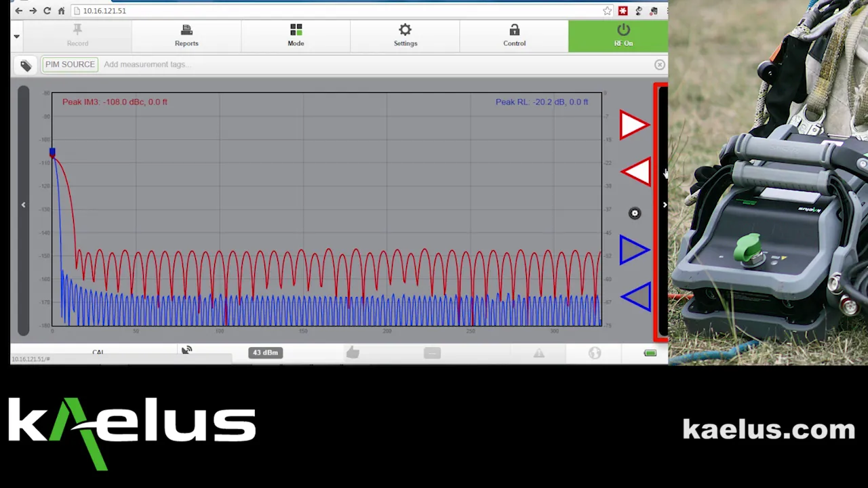Click the Record pin button
The width and height of the screenshot is (868, 488).
[x=77, y=36]
